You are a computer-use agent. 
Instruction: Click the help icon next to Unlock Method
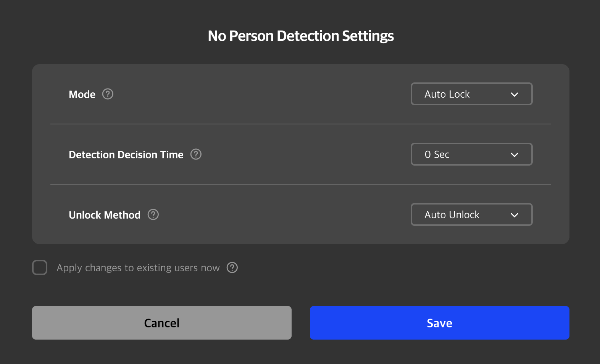[x=153, y=214]
